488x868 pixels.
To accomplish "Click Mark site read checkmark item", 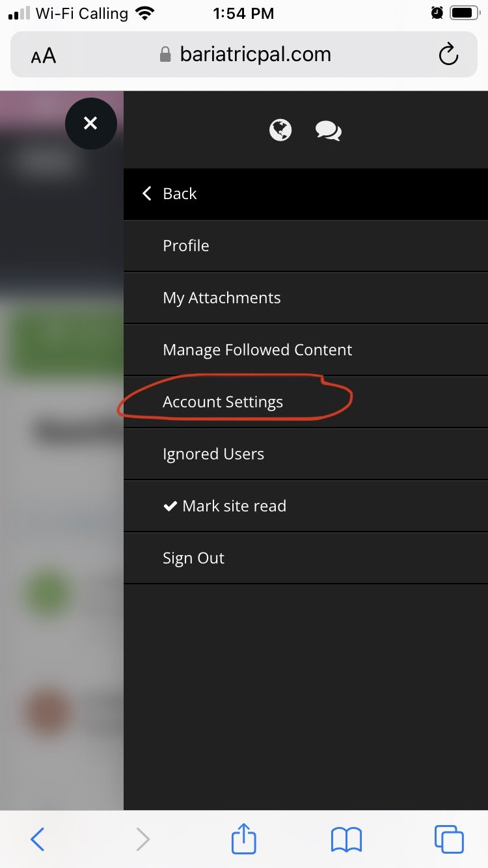I will [306, 506].
